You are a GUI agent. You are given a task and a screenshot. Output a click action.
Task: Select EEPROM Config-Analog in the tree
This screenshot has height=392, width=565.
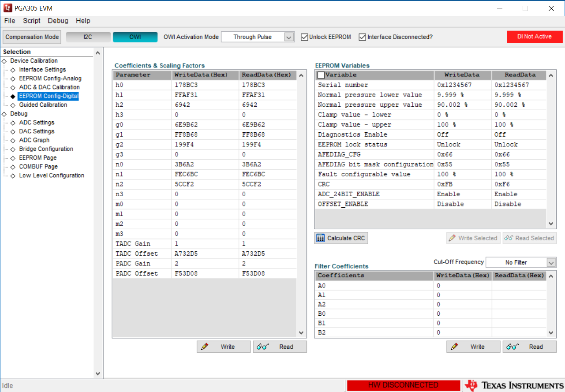(50, 78)
